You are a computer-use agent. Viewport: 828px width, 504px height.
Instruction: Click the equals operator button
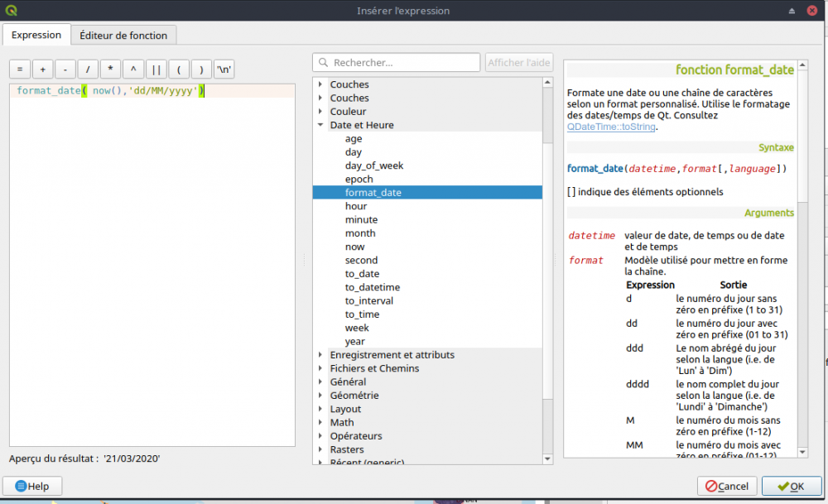point(20,70)
